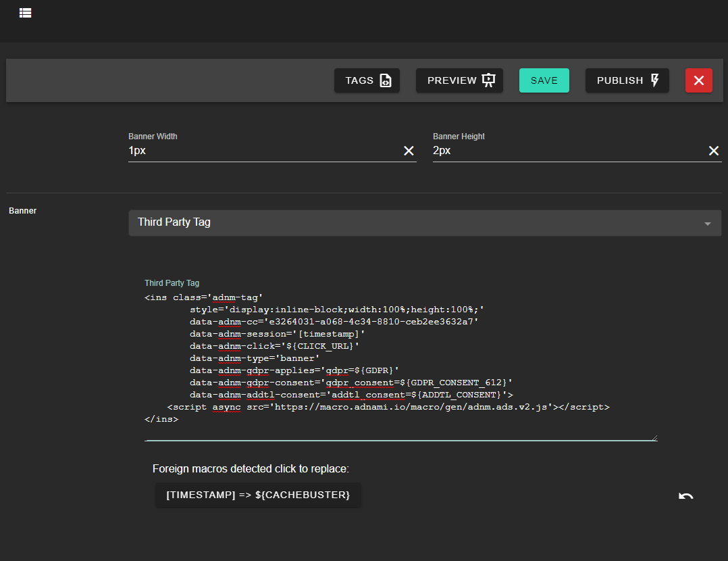Click the 'Banner' section label
The height and width of the screenshot is (561, 728).
pyautogui.click(x=23, y=211)
